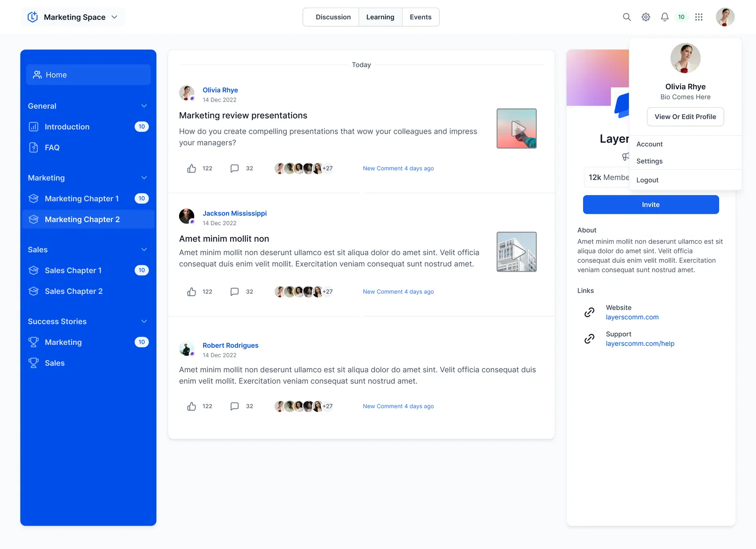756x549 pixels.
Task: Click the blue Invite button
Action: [x=651, y=205]
